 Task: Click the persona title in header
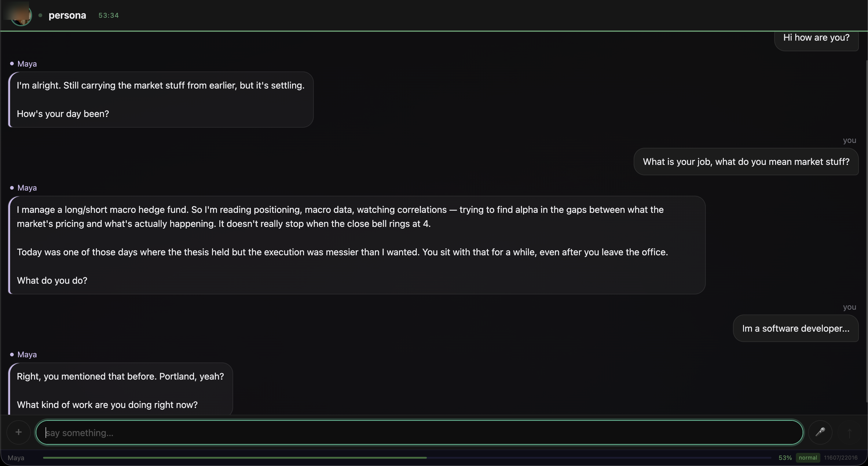pos(68,15)
